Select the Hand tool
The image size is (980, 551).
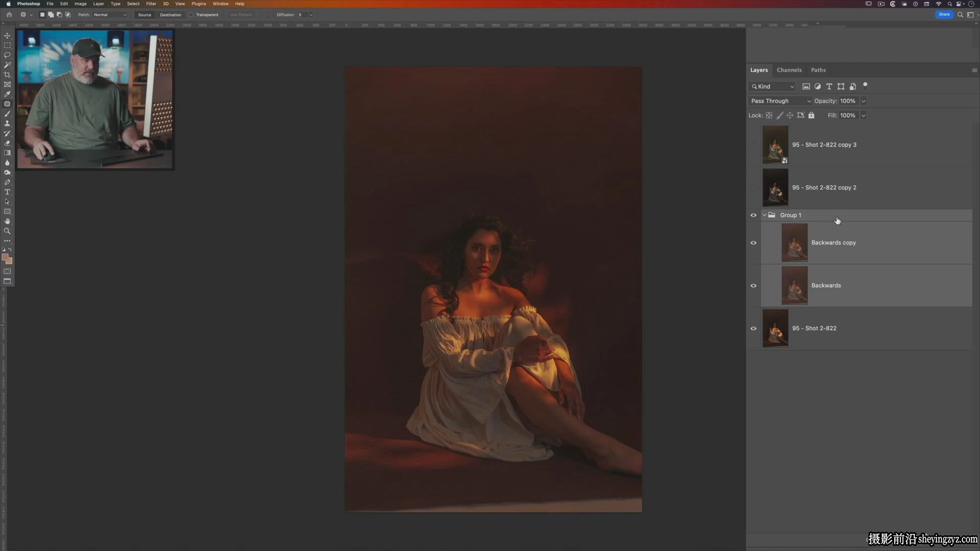(x=7, y=221)
